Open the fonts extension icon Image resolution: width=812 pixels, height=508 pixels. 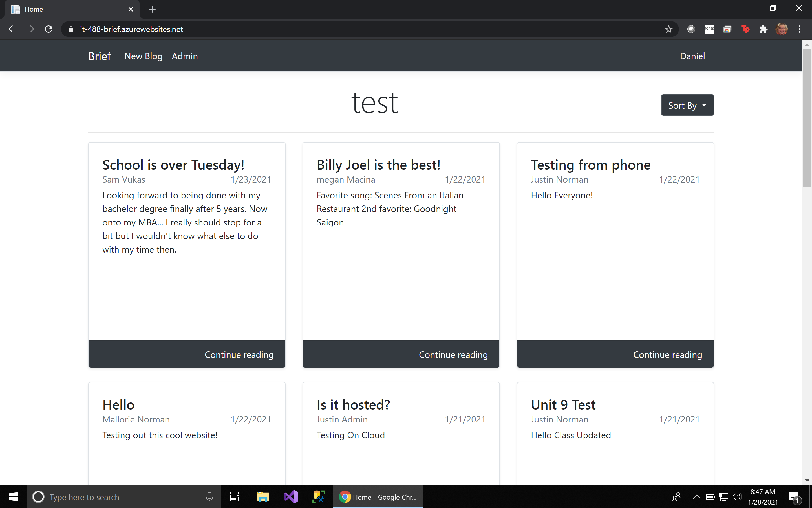click(709, 29)
